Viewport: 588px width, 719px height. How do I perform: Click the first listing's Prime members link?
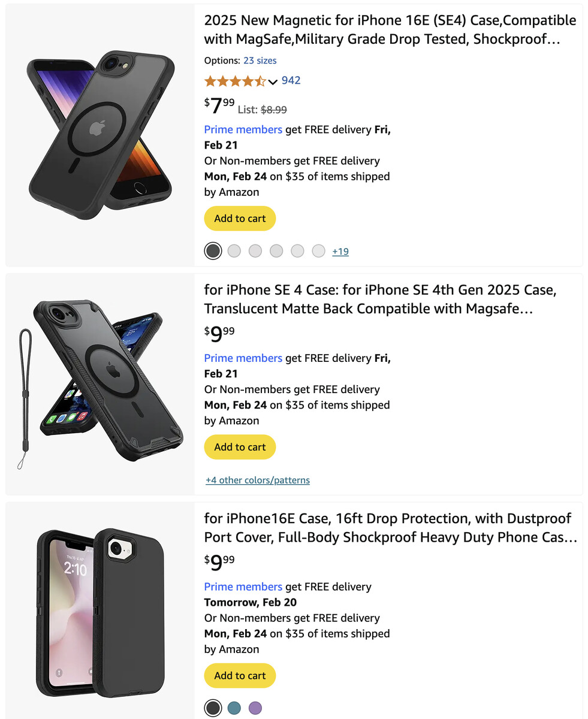[243, 129]
